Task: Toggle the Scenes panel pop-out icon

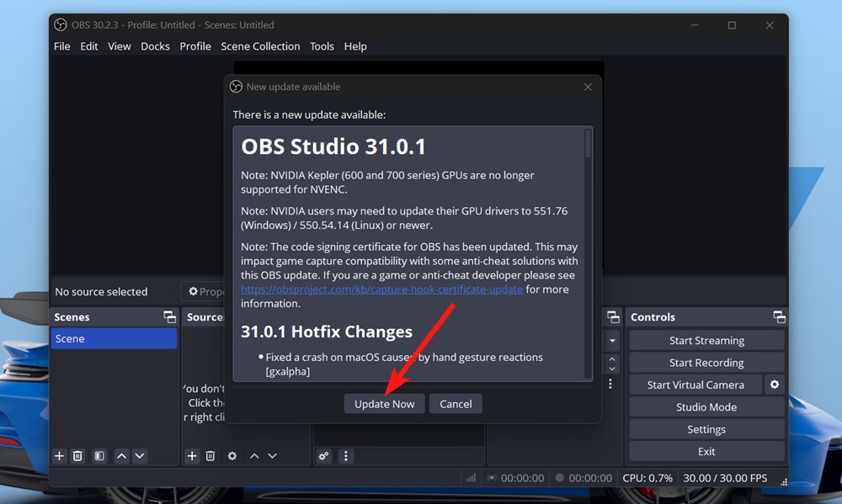Action: [x=169, y=316]
